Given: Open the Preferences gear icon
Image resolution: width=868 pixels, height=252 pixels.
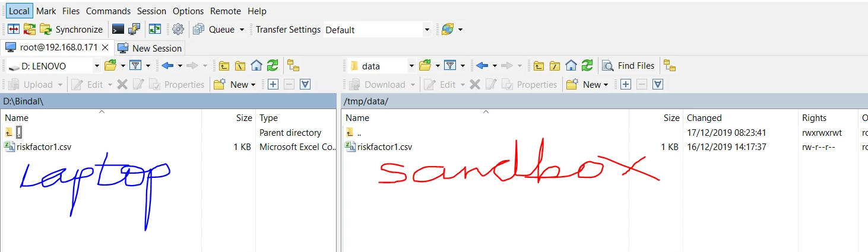Looking at the screenshot, I should pyautogui.click(x=178, y=29).
